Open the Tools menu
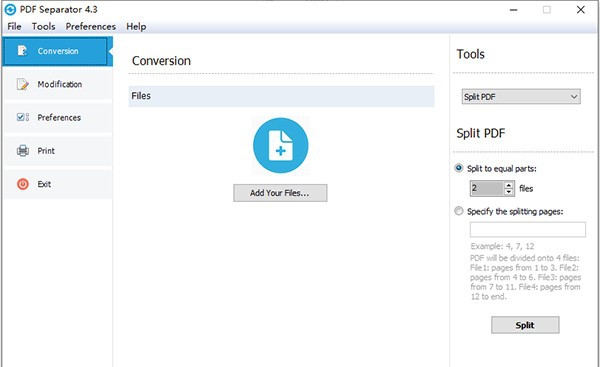600x367 pixels. point(43,26)
